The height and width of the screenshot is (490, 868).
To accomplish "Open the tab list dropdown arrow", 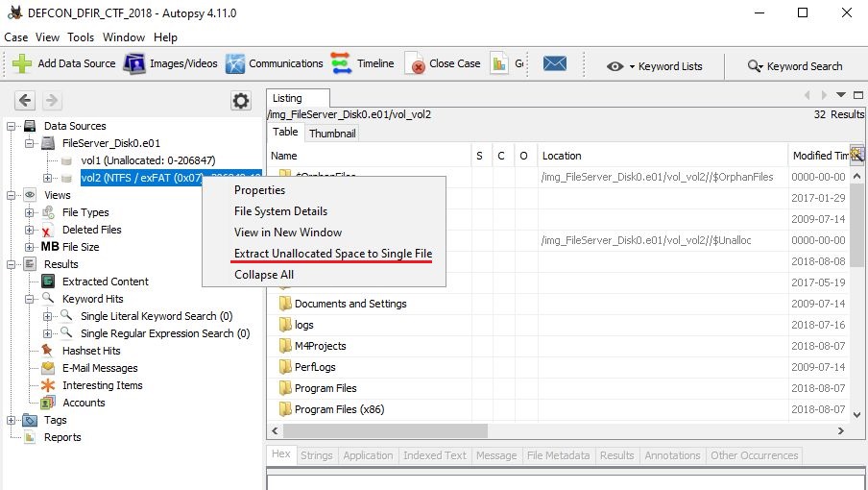I will click(841, 95).
